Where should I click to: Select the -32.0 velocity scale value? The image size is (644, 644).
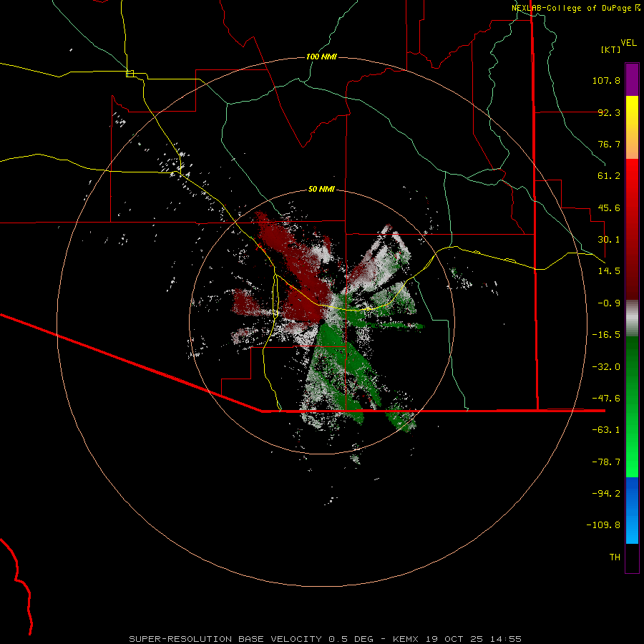click(606, 367)
